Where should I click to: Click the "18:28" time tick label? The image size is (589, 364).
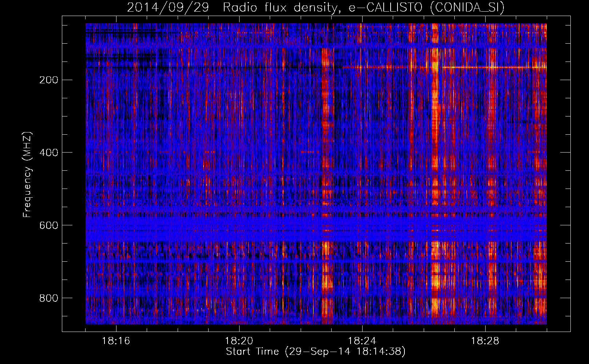tap(485, 341)
